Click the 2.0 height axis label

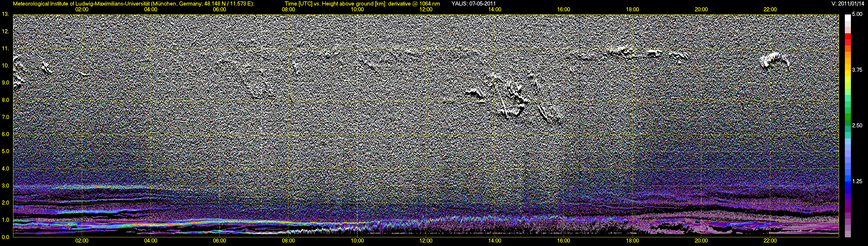click(x=5, y=203)
